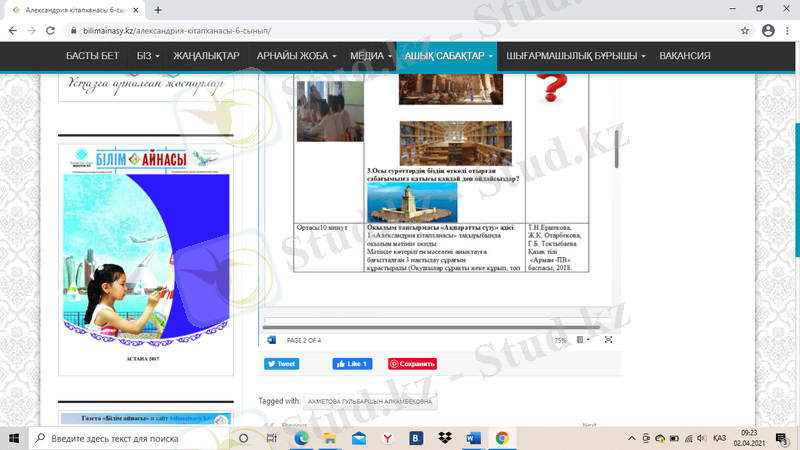Screen dimensions: 800x450
Task: Open a new browser tab
Action: click(158, 9)
